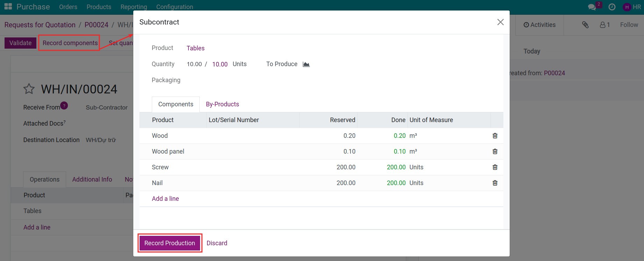Add a line in Operations list
644x261 pixels.
tap(37, 227)
